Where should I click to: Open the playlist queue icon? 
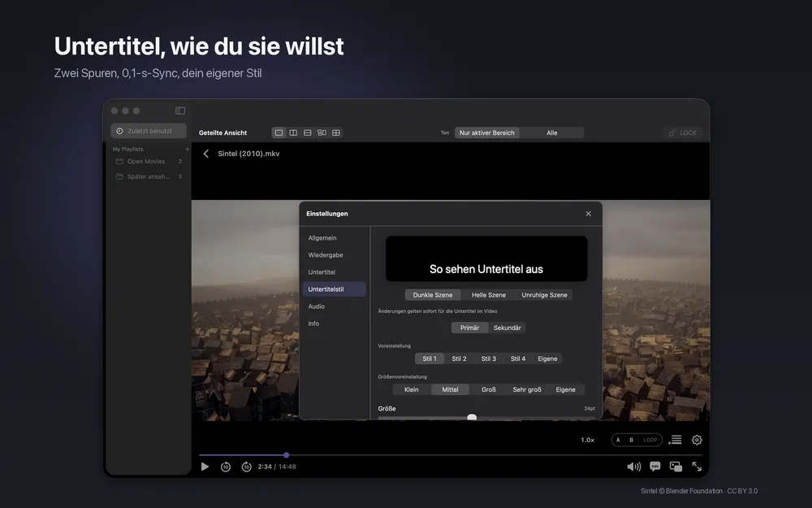675,440
